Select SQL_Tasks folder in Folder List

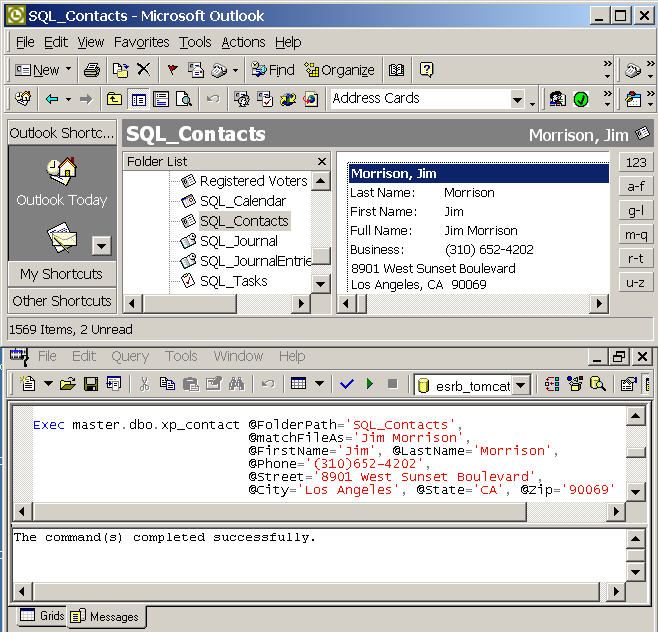[x=233, y=281]
